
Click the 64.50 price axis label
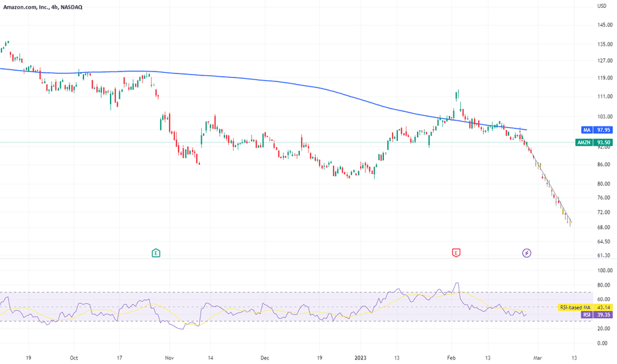pos(604,242)
